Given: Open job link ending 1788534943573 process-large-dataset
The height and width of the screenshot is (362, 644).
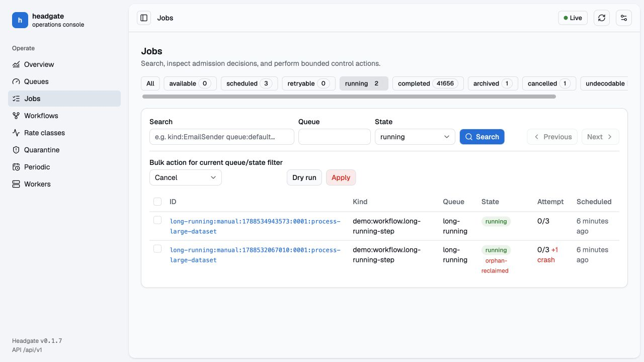Looking at the screenshot, I should click(x=255, y=226).
